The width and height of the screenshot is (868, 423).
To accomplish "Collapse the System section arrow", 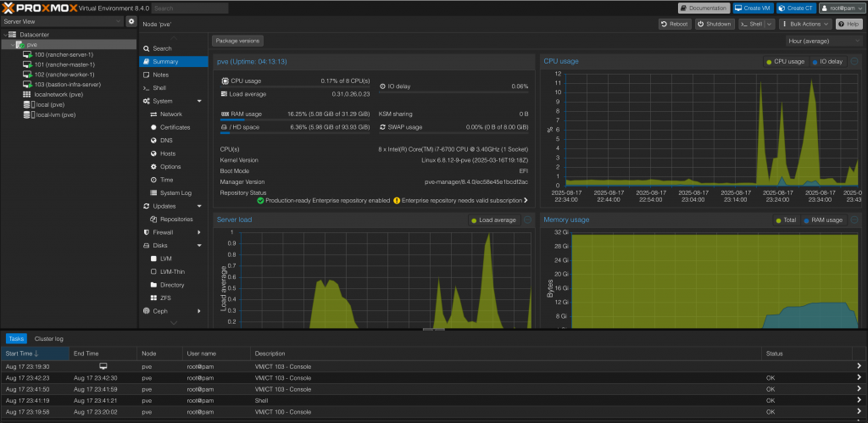I will (x=199, y=102).
